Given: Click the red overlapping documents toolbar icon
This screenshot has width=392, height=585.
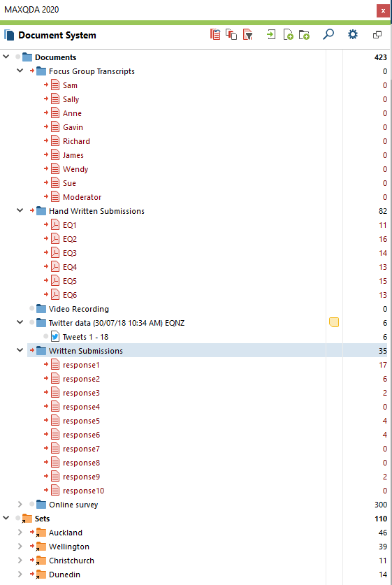Looking at the screenshot, I should tap(231, 35).
